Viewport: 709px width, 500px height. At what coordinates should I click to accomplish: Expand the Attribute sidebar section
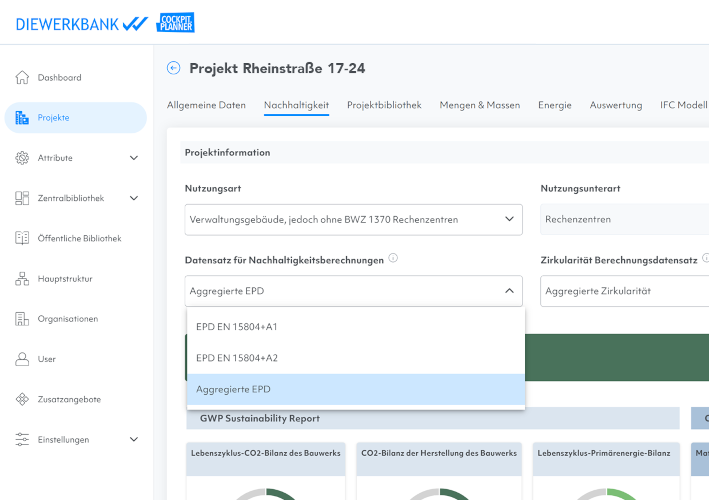134,158
